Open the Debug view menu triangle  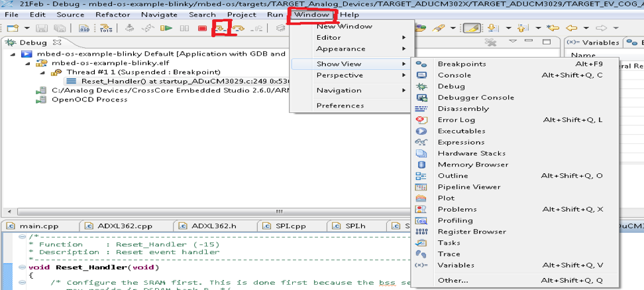pyautogui.click(x=513, y=41)
